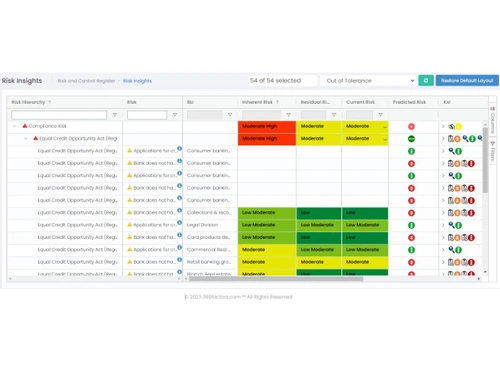
Task: Click green predicted risk icon in Legal Division row
Action: [411, 225]
